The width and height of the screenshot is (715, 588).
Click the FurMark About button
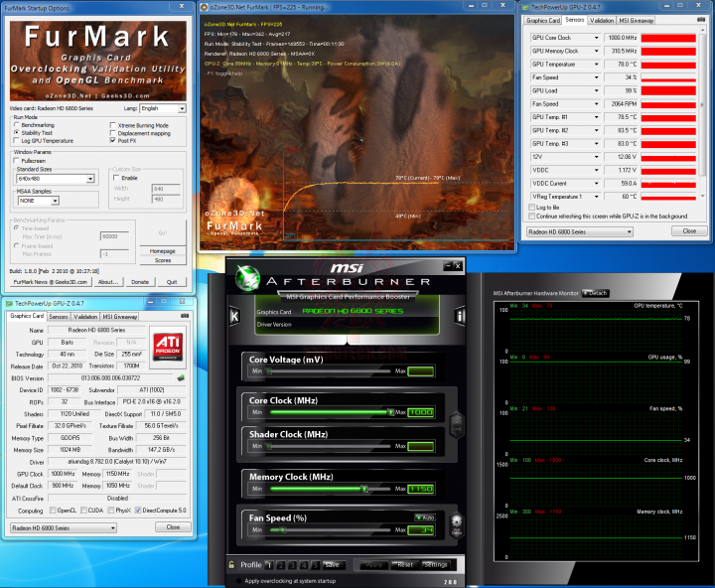tap(108, 282)
